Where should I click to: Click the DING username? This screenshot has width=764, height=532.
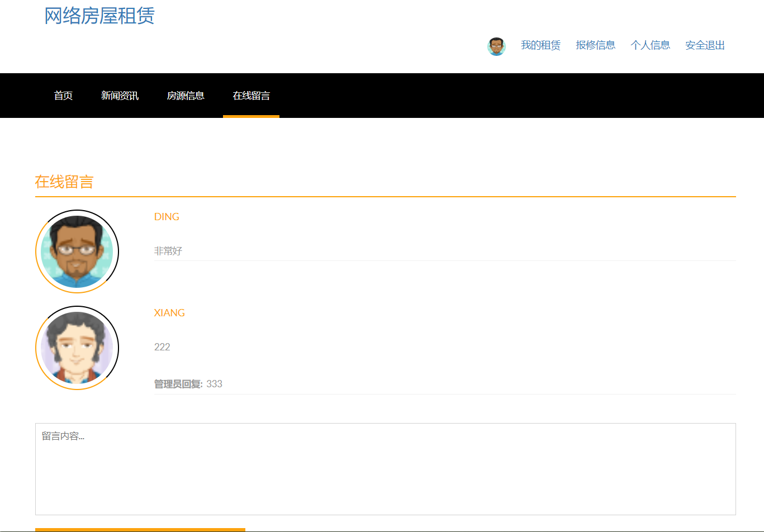tap(167, 217)
